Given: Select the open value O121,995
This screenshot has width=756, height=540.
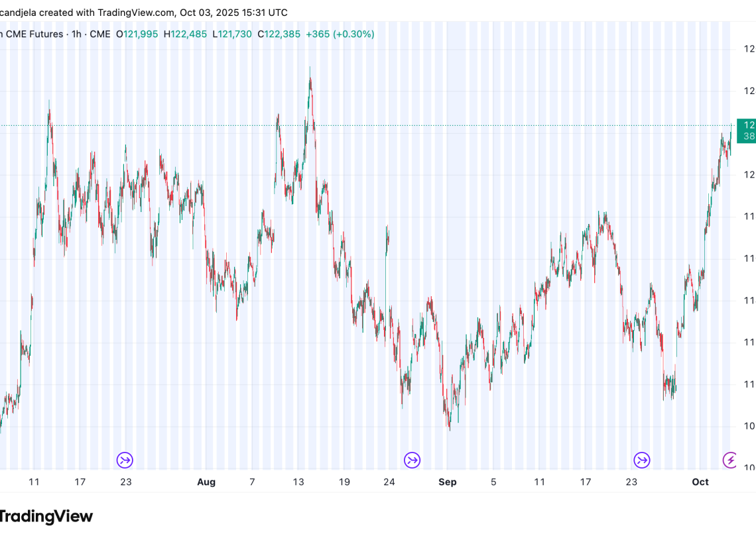Looking at the screenshot, I should point(137,34).
